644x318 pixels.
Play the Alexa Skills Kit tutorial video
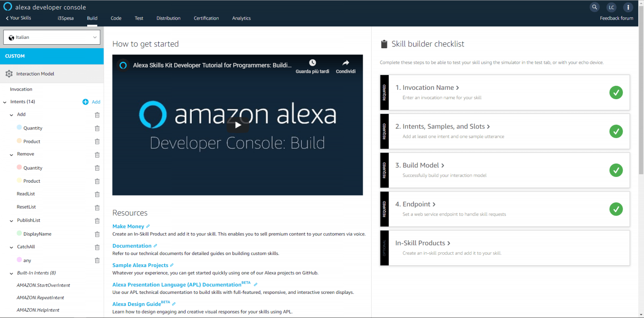(x=237, y=125)
